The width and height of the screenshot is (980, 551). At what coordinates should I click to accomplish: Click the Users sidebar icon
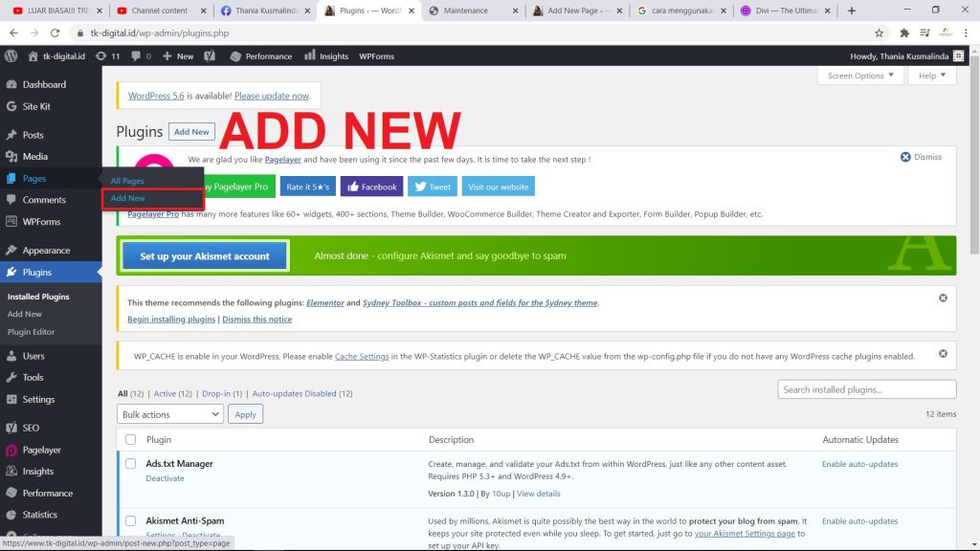coord(11,356)
